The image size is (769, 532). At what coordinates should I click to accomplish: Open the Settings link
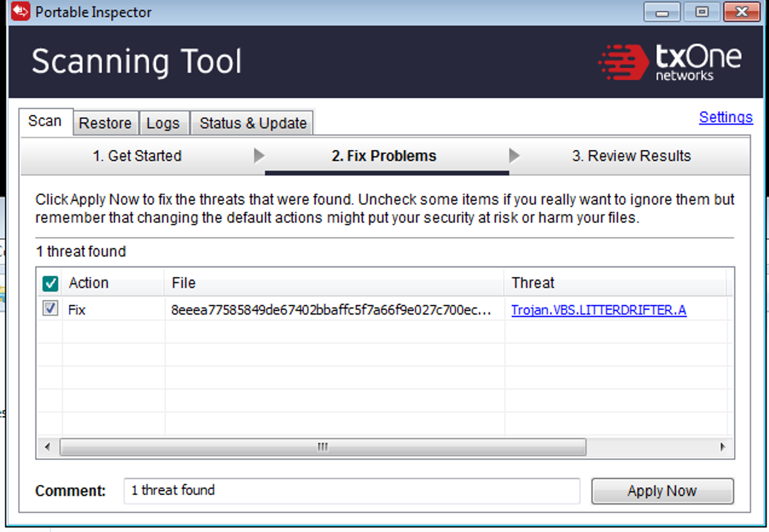click(x=725, y=117)
